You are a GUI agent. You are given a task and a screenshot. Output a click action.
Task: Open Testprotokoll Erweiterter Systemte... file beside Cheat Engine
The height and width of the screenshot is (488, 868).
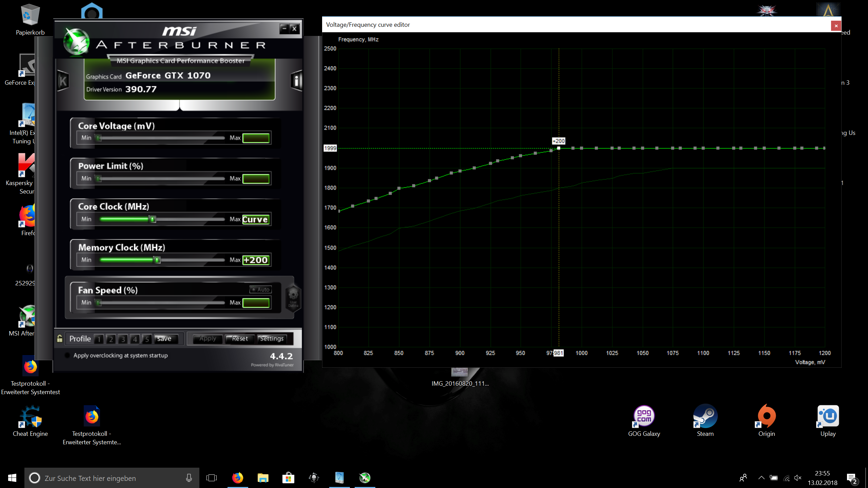(x=92, y=425)
